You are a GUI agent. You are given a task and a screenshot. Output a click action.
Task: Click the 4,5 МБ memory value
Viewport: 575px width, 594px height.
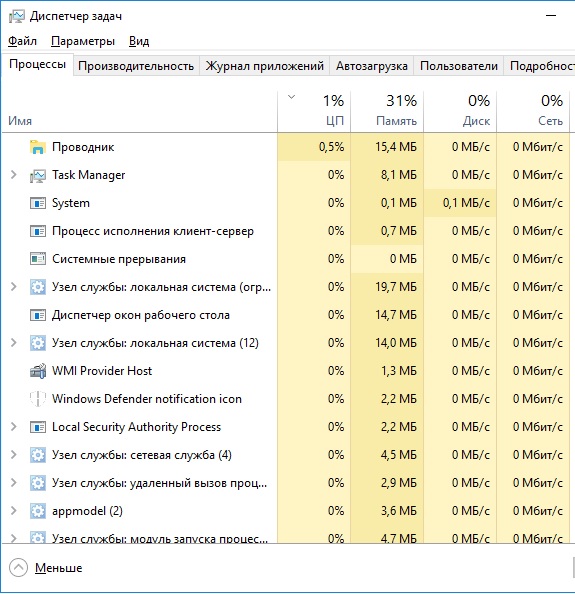coord(399,455)
